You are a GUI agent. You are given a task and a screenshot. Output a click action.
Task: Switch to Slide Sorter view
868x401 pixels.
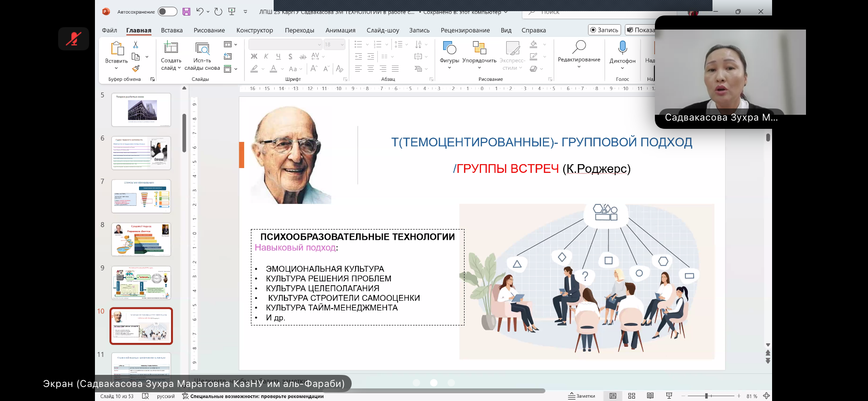[x=632, y=396]
